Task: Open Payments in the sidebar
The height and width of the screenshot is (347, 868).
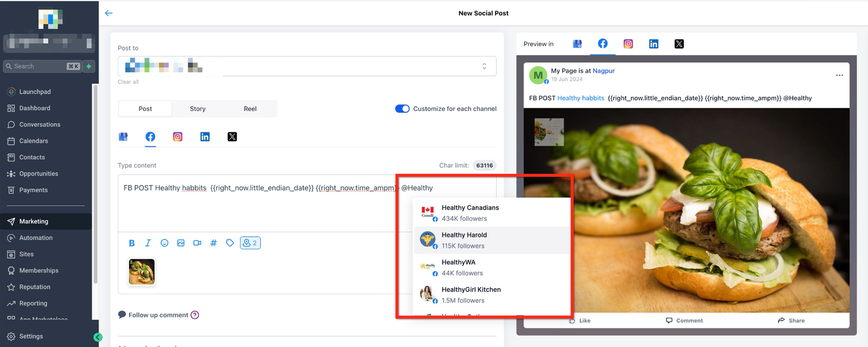Action: [x=33, y=190]
